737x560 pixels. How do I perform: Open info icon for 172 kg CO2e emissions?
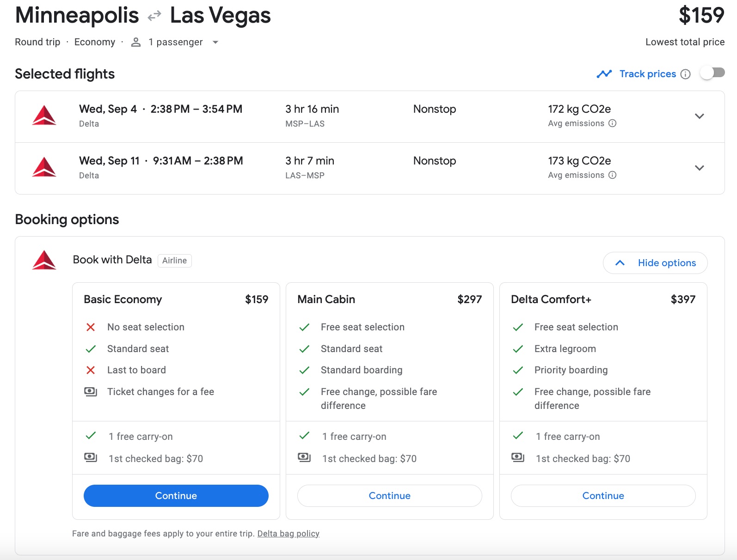(x=613, y=123)
